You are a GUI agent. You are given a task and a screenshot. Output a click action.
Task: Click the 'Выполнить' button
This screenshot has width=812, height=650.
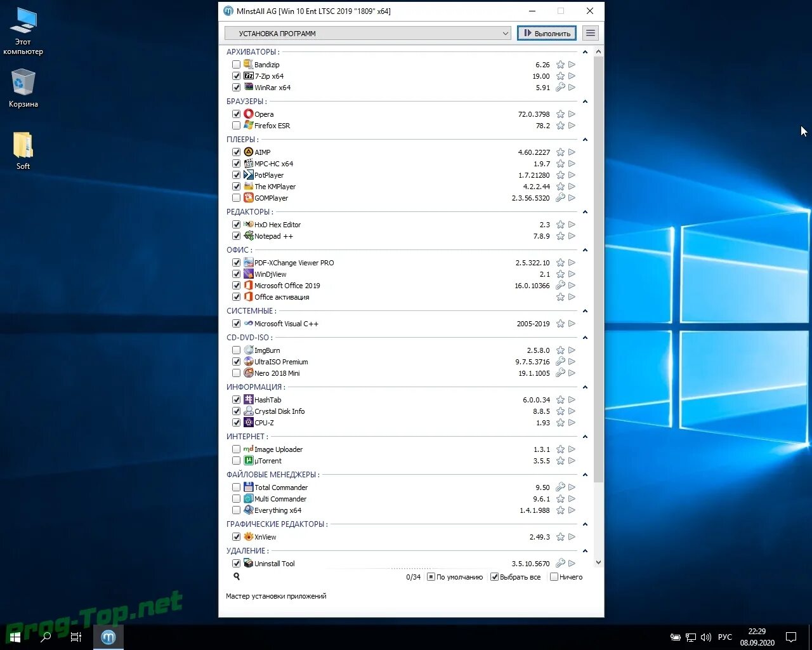[x=547, y=33]
